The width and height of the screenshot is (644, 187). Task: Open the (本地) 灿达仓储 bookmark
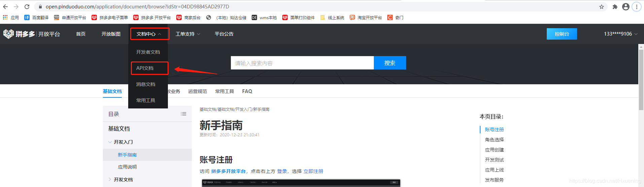226,17
